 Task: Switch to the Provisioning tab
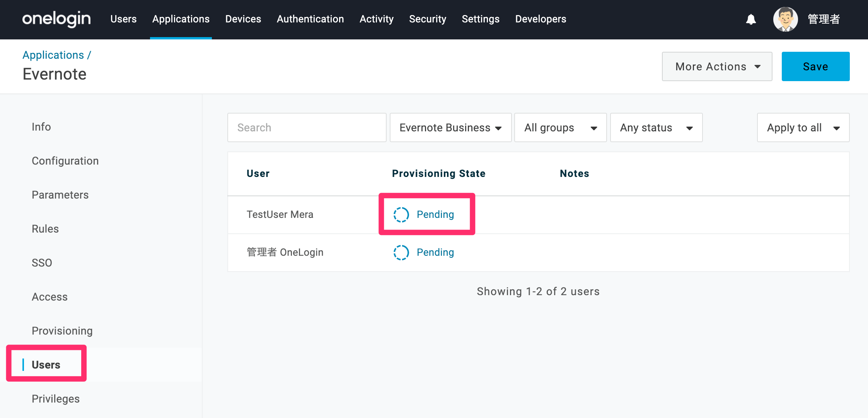(62, 331)
